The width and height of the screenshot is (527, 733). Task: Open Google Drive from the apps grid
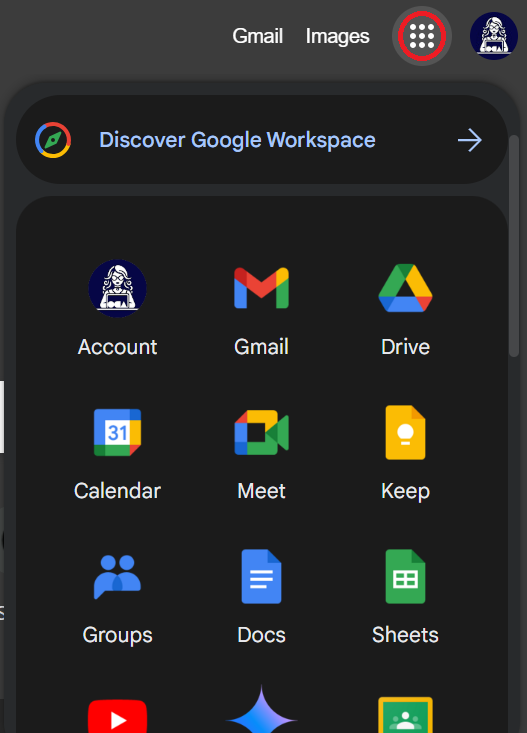[x=405, y=309]
